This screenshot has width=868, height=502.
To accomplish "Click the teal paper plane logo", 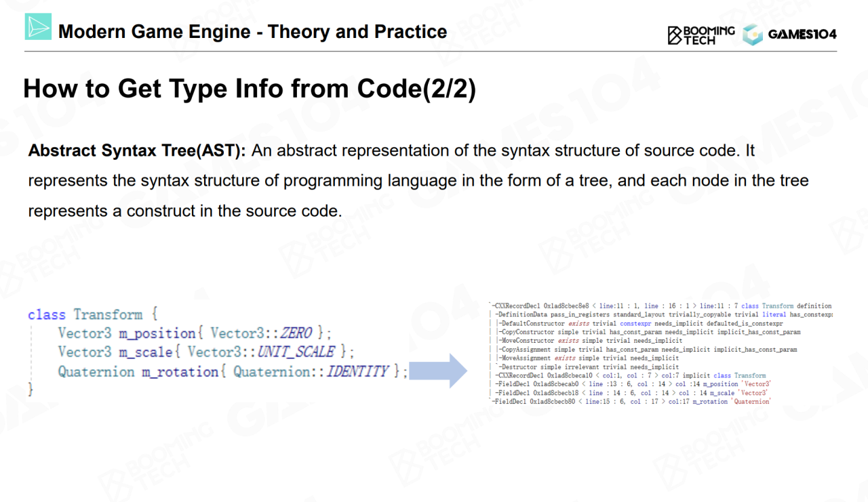I will (x=38, y=27).
